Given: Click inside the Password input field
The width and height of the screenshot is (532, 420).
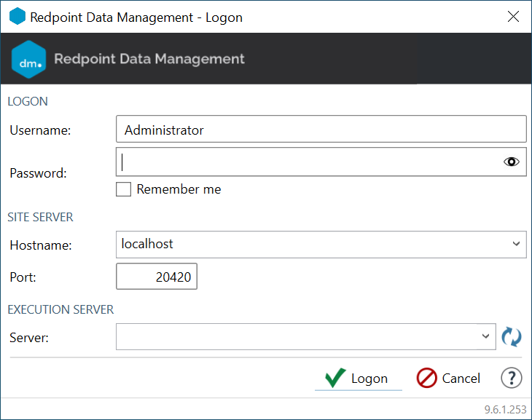Looking at the screenshot, I should pyautogui.click(x=306, y=162).
